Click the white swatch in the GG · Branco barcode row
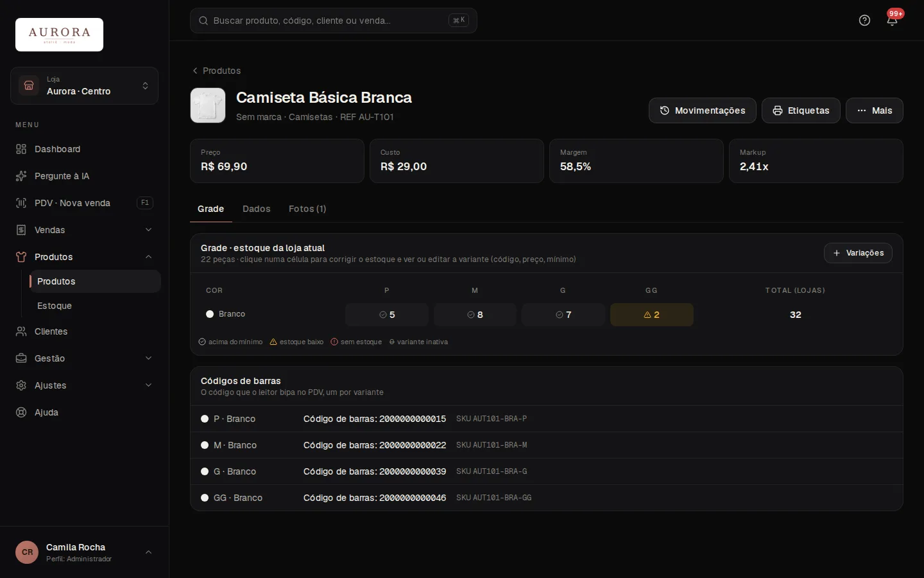The image size is (924, 578). [x=205, y=498]
